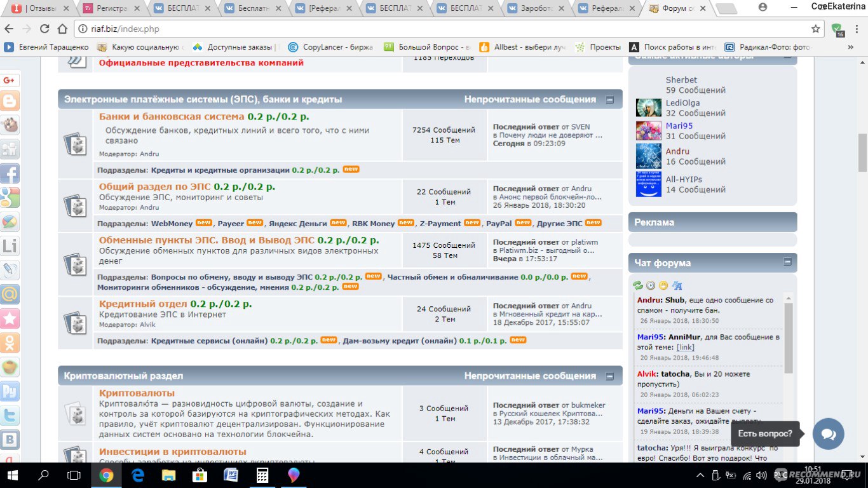The width and height of the screenshot is (868, 488).
Task: Open the Яндекс Деньги subsection link
Action: [x=298, y=224]
